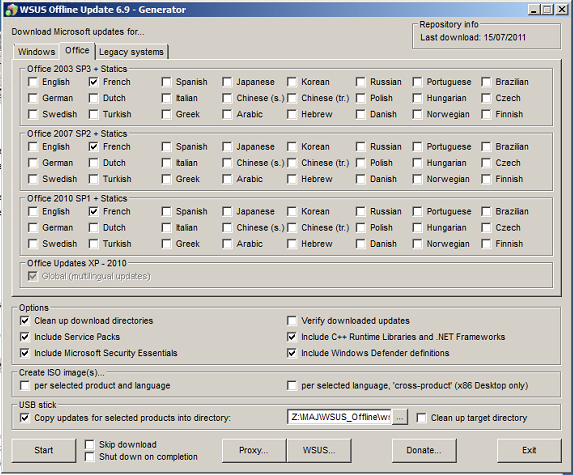Click the Start button
Image resolution: width=573 pixels, height=475 pixels.
tap(44, 450)
